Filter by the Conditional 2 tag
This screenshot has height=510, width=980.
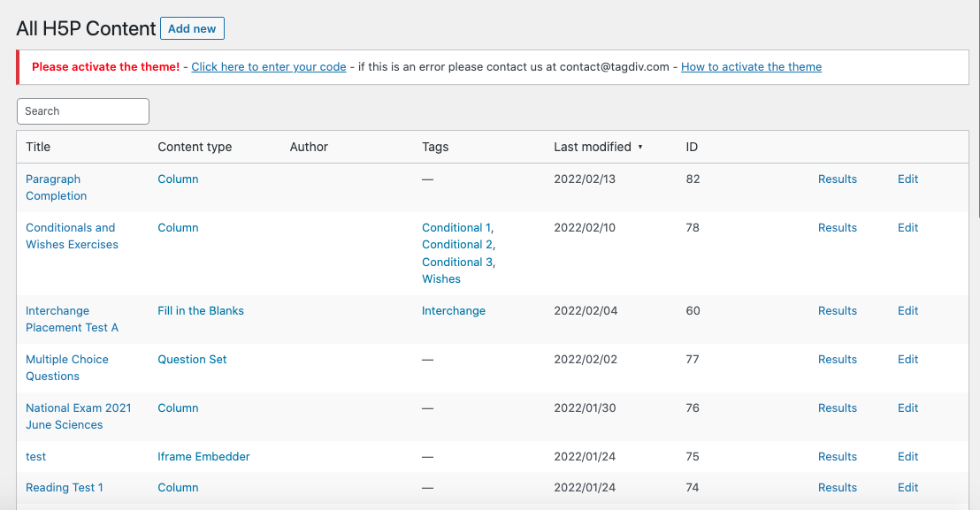pyautogui.click(x=457, y=245)
